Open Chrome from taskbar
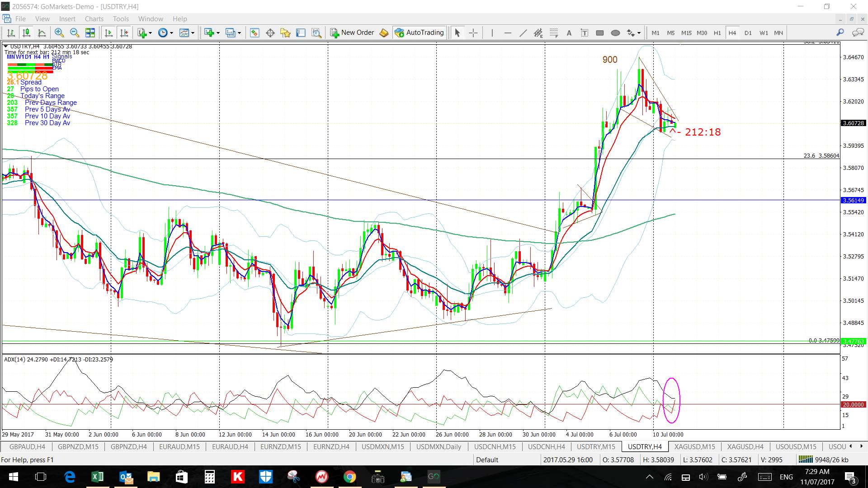The image size is (868, 488). click(349, 477)
